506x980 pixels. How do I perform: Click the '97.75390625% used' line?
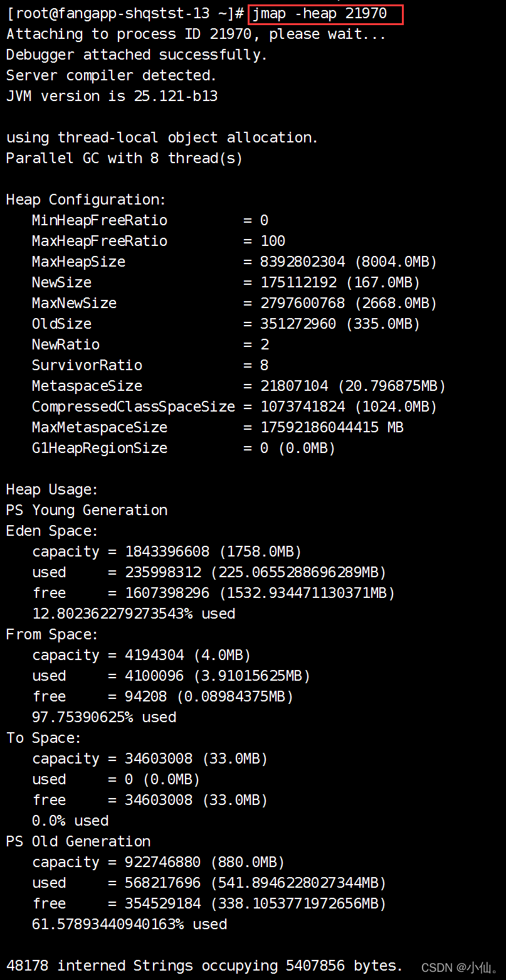[x=104, y=717]
